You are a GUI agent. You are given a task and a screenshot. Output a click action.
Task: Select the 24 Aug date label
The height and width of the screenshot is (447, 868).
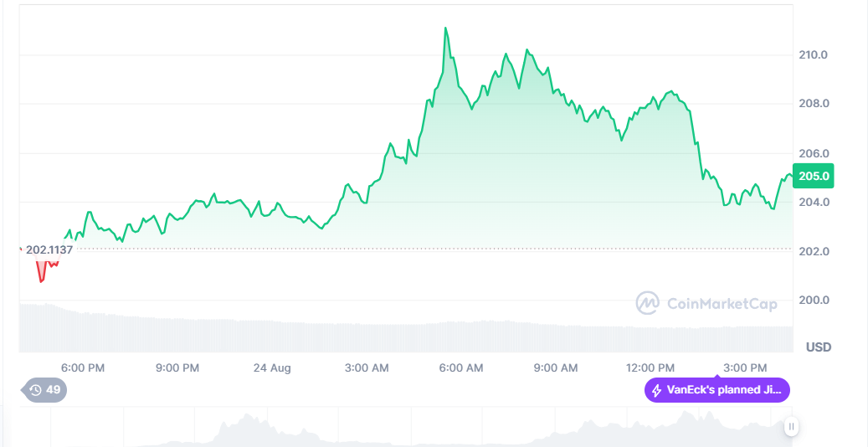click(x=272, y=367)
